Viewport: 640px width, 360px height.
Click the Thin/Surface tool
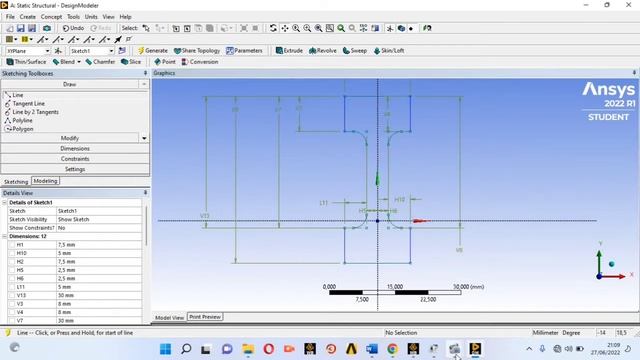coord(26,62)
